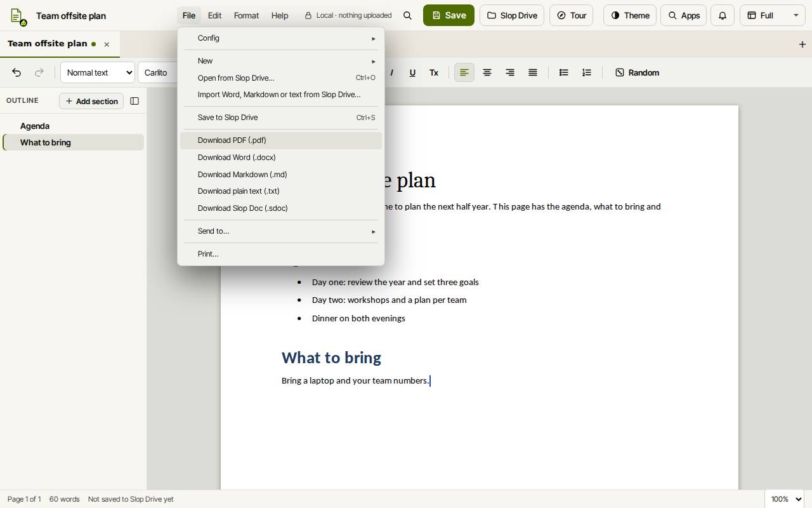Open the notifications bell

pos(723,15)
